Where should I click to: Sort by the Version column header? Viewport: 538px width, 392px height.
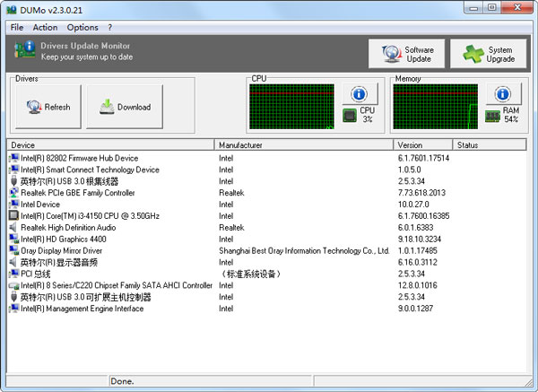pos(423,144)
